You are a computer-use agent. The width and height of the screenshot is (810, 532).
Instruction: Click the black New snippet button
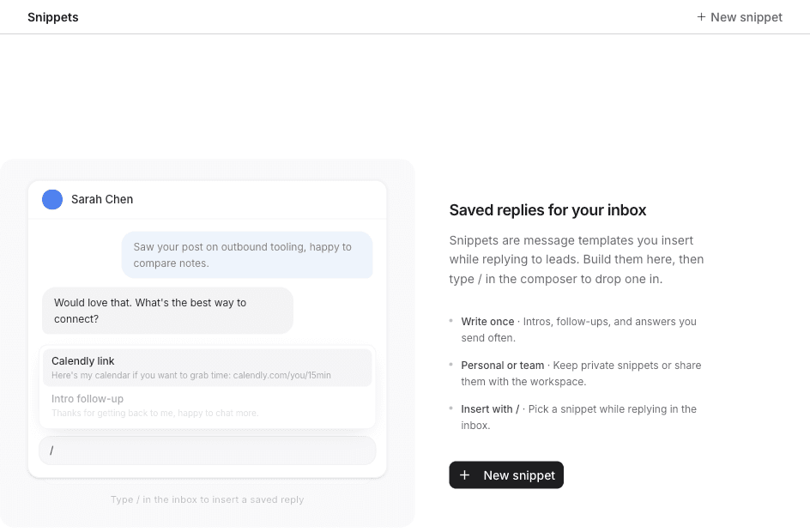tap(506, 475)
